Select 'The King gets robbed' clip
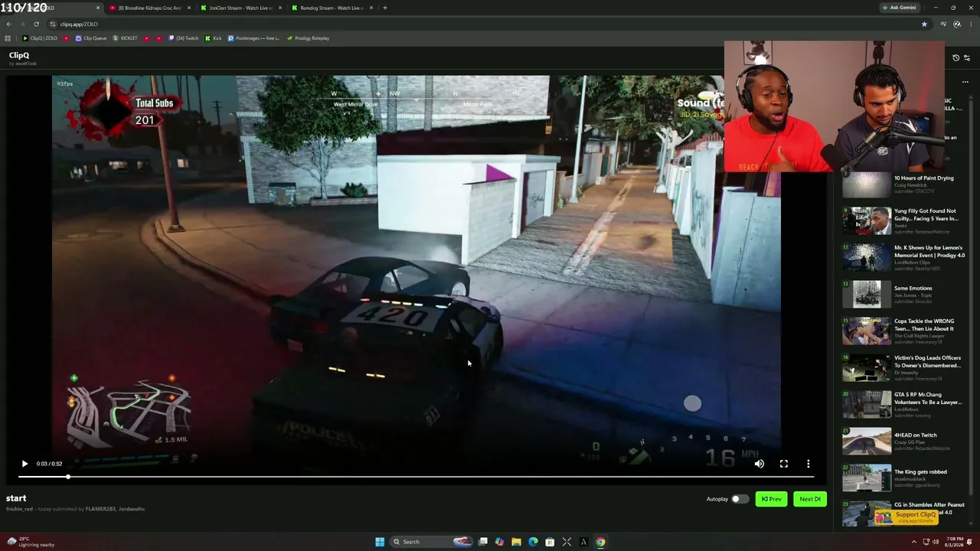This screenshot has width=980, height=551. (x=904, y=478)
